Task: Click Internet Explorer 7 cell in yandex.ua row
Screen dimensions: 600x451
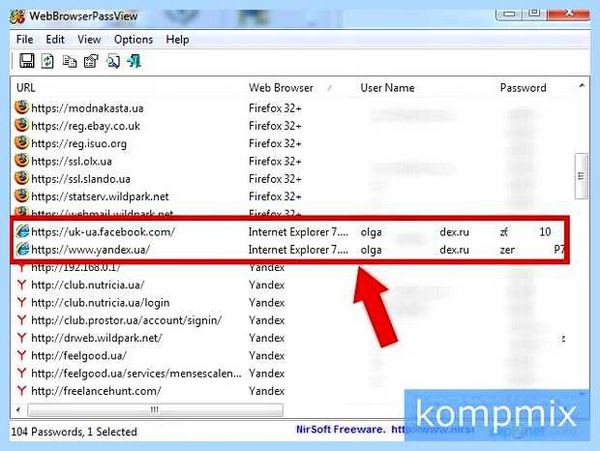Action: point(298,249)
